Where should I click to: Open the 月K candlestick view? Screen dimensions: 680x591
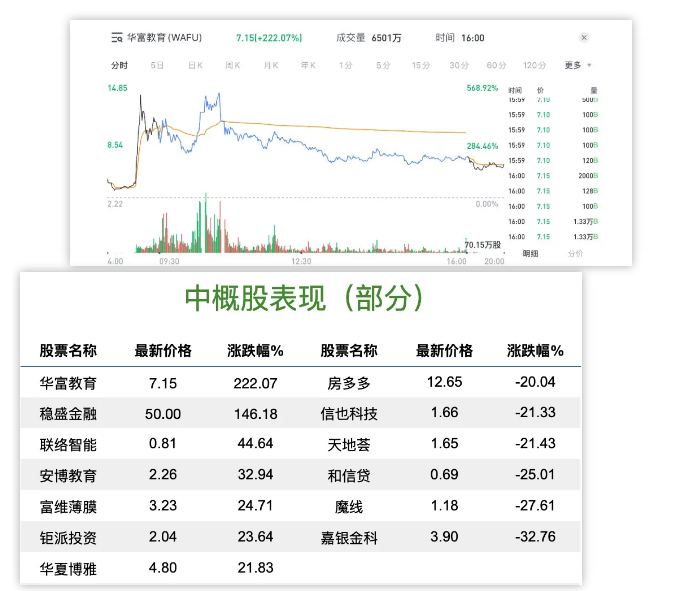click(270, 66)
